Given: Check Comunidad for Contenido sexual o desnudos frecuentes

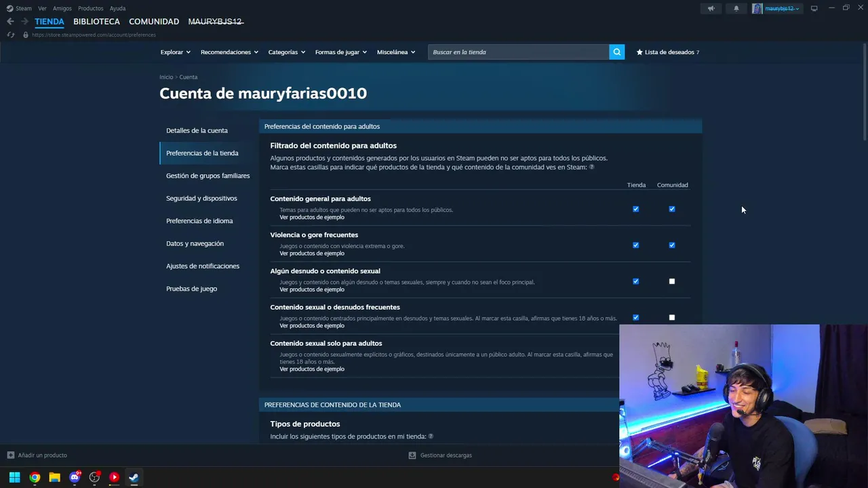Looking at the screenshot, I should 672,317.
